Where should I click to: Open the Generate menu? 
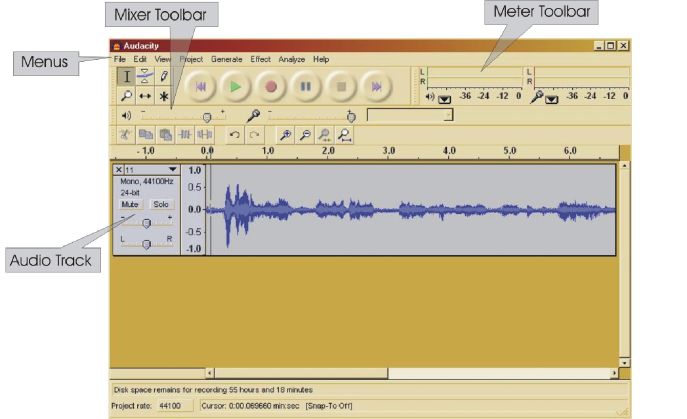227,59
